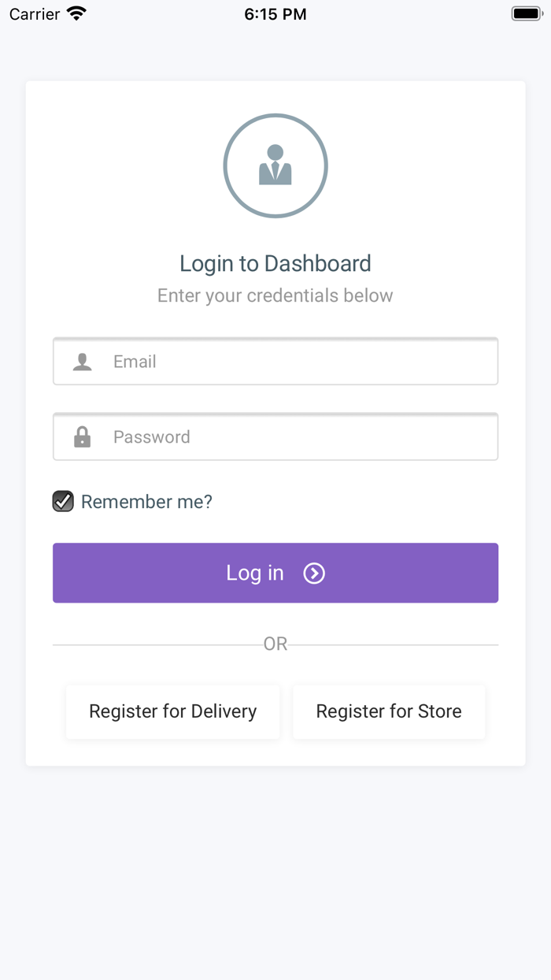This screenshot has width=551, height=980.
Task: Tap the 6:15 PM clock
Action: click(275, 14)
